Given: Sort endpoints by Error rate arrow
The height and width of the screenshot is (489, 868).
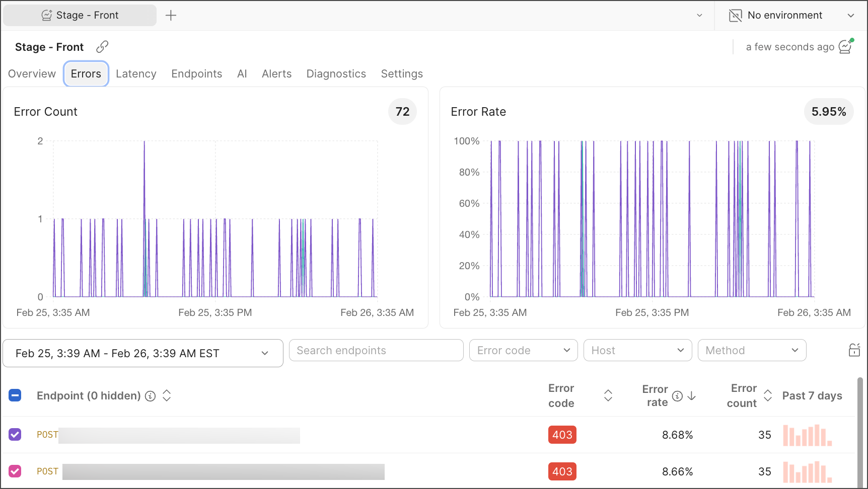Looking at the screenshot, I should (692, 396).
